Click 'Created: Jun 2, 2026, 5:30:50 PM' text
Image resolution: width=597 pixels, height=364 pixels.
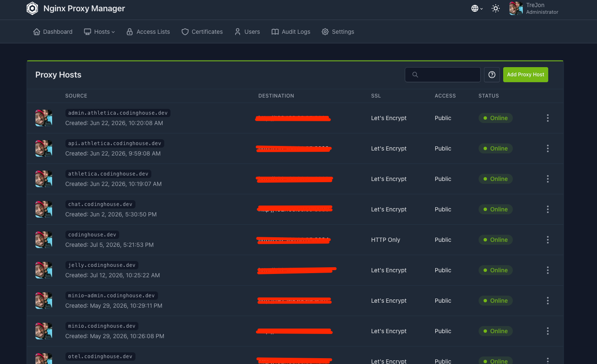point(111,214)
